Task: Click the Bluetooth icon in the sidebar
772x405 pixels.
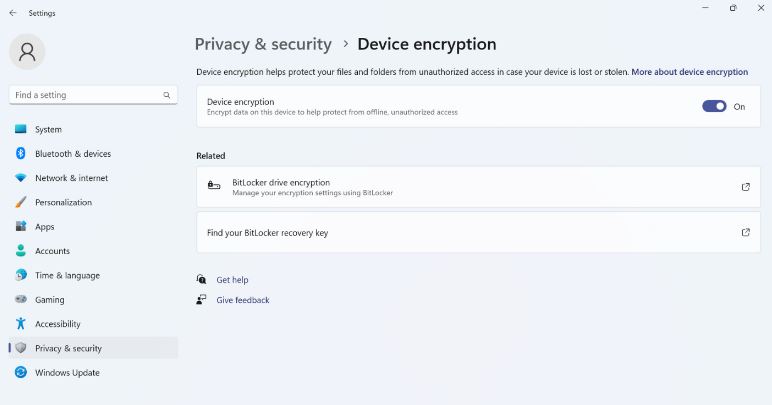Action: point(21,154)
